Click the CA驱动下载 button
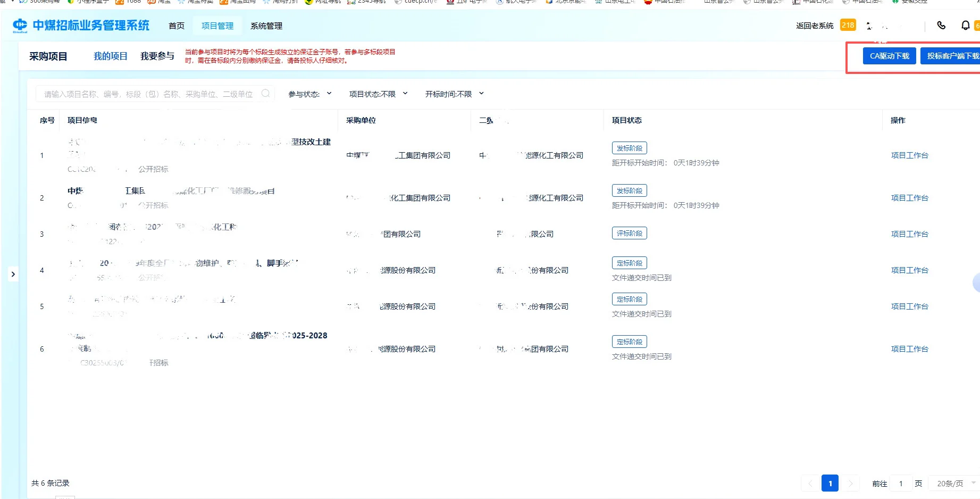 (x=889, y=55)
